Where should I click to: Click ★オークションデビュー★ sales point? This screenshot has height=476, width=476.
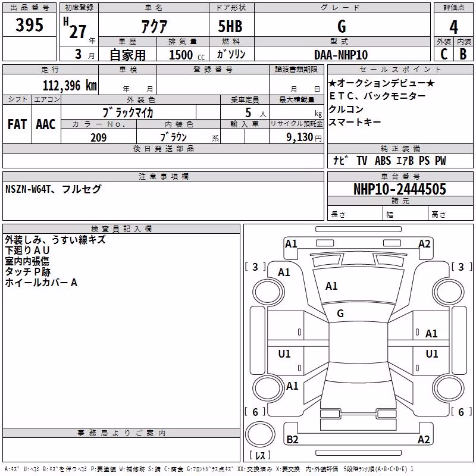[x=381, y=83]
